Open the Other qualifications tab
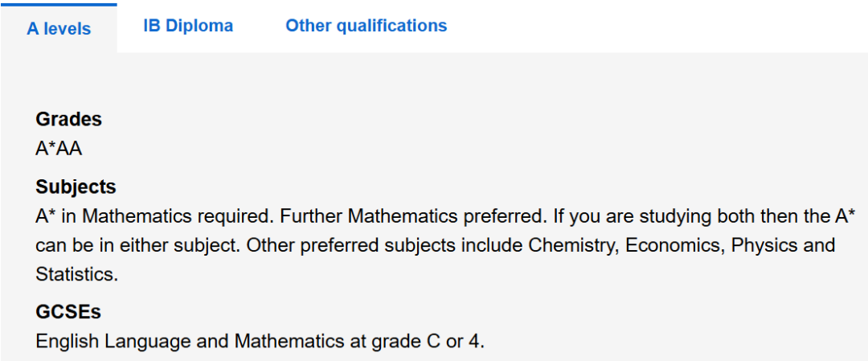The image size is (868, 361). pyautogui.click(x=366, y=26)
